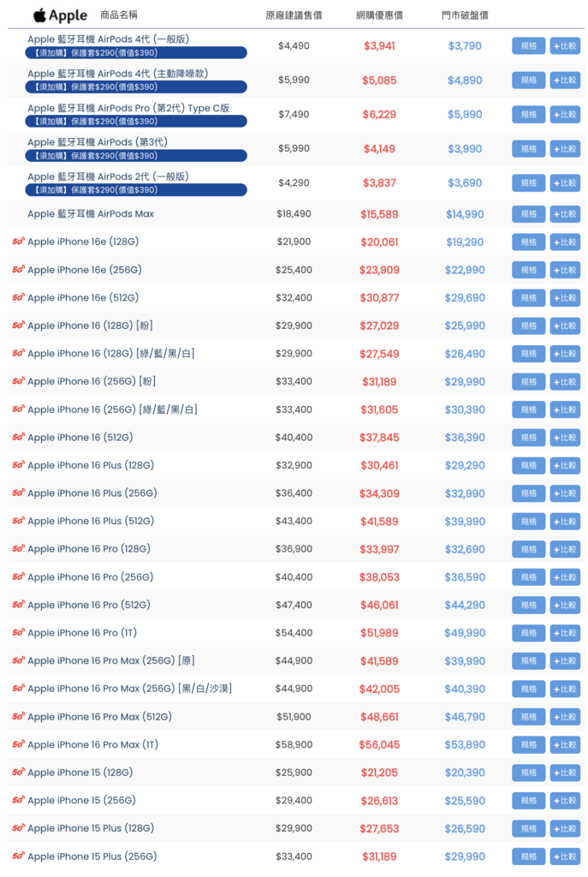Click online price $56,045 for iPhone 16 Pro Max (1T)
The height and width of the screenshot is (877, 588).
(x=379, y=745)
